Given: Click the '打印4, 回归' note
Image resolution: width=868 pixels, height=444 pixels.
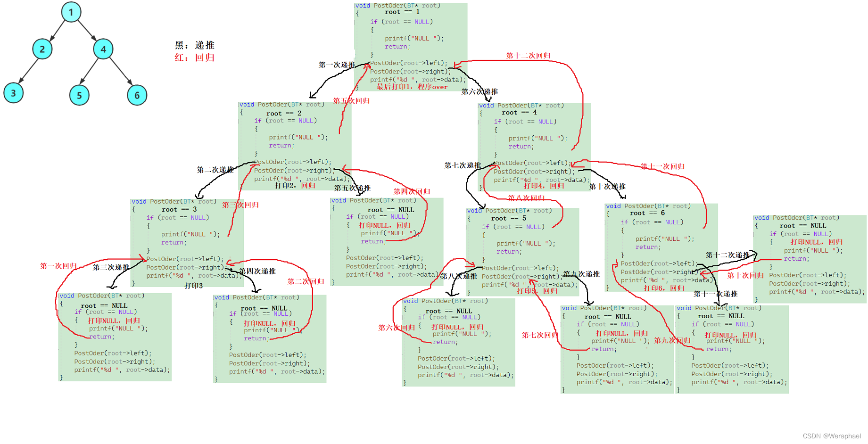Looking at the screenshot, I should point(544,186).
